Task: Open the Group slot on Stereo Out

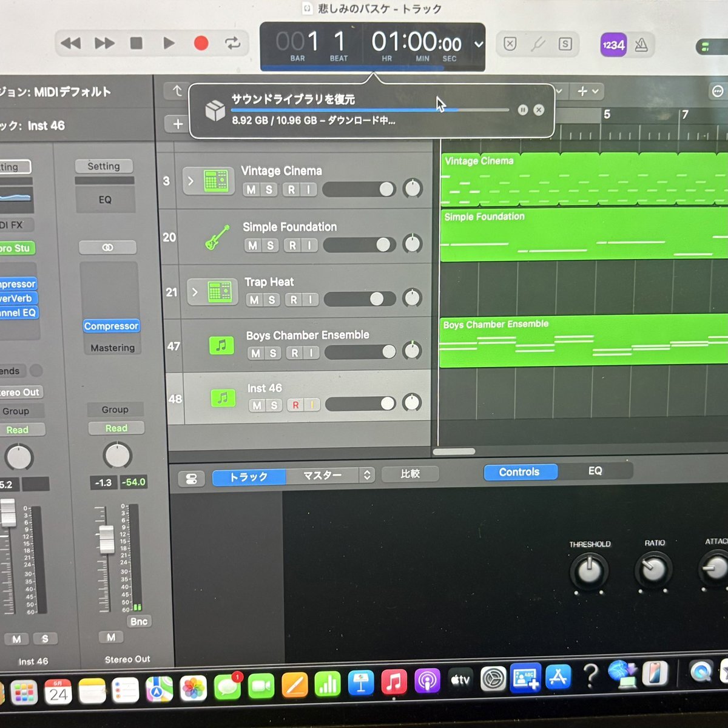Action: click(115, 410)
